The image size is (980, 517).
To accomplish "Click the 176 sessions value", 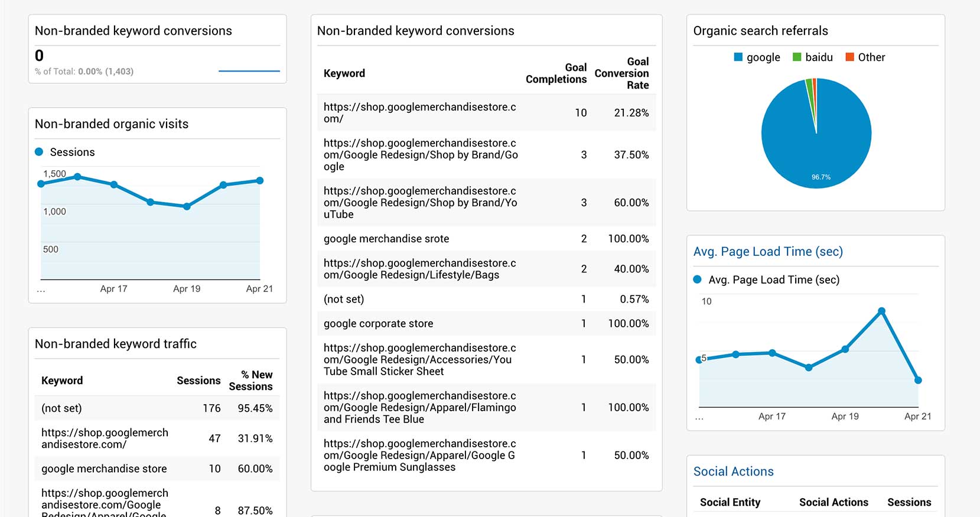I will 211,408.
